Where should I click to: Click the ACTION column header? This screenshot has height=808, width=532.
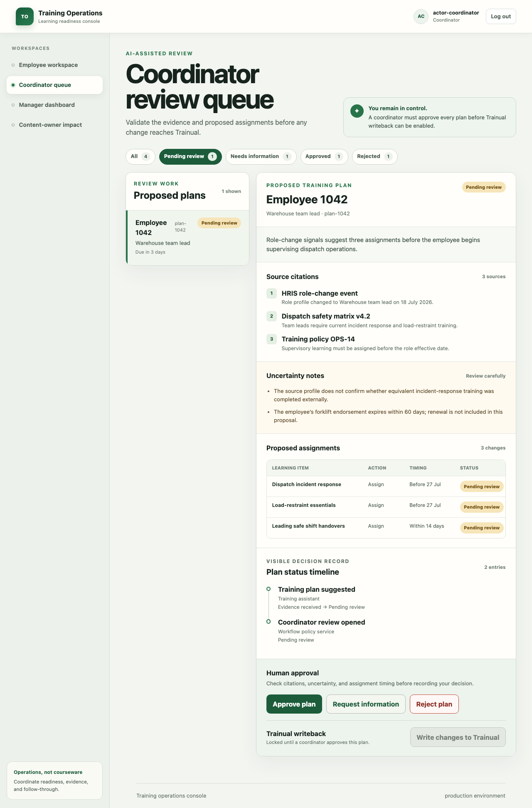(x=377, y=468)
